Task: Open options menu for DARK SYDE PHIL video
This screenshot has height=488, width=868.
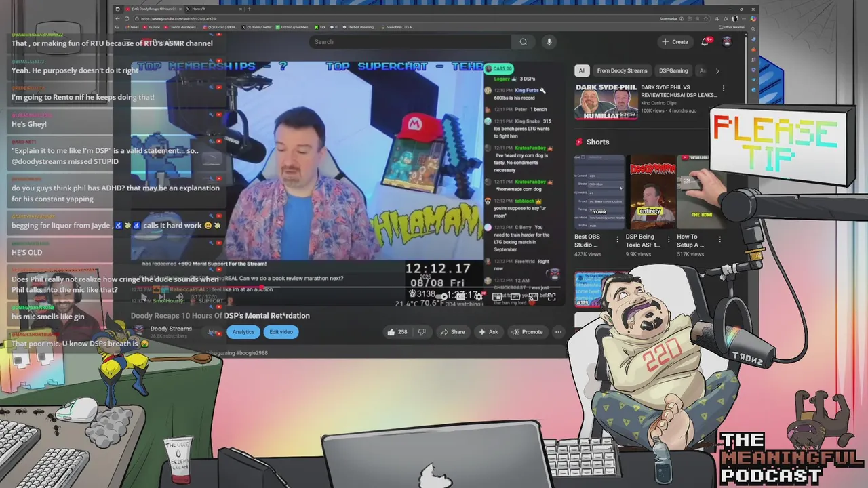Action: [724, 89]
